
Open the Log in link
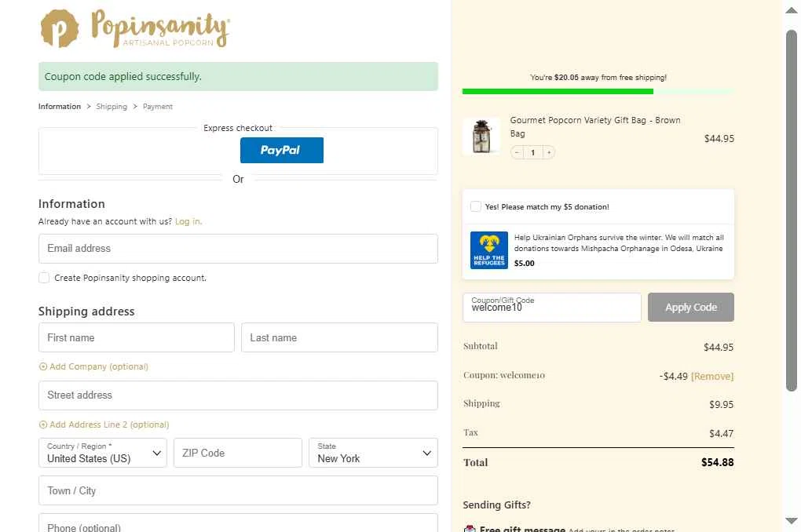[188, 221]
